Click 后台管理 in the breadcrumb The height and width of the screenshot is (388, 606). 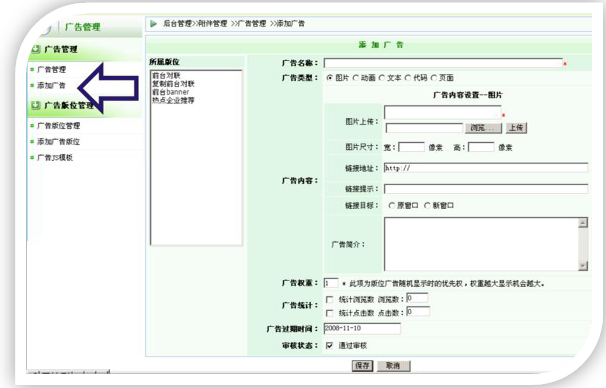(177, 24)
